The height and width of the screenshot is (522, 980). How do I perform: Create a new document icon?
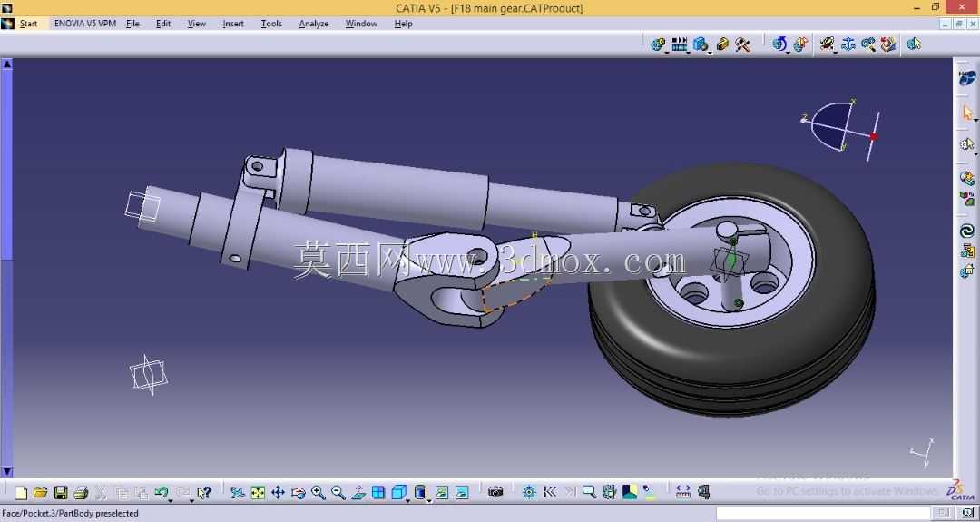21,493
